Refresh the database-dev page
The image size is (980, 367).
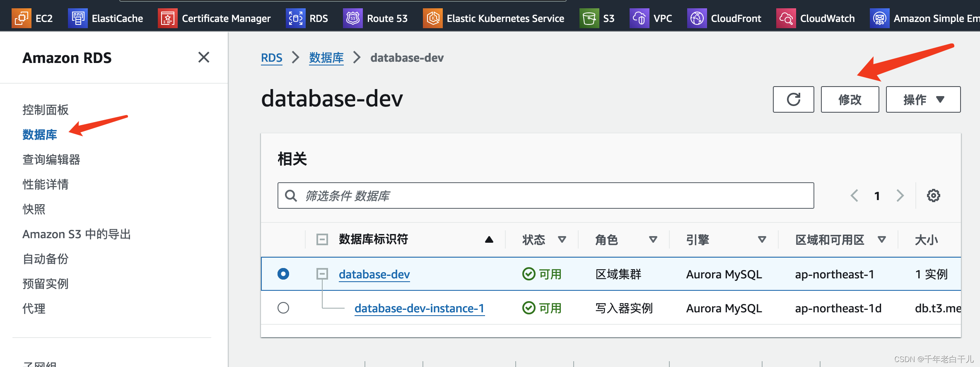(794, 99)
